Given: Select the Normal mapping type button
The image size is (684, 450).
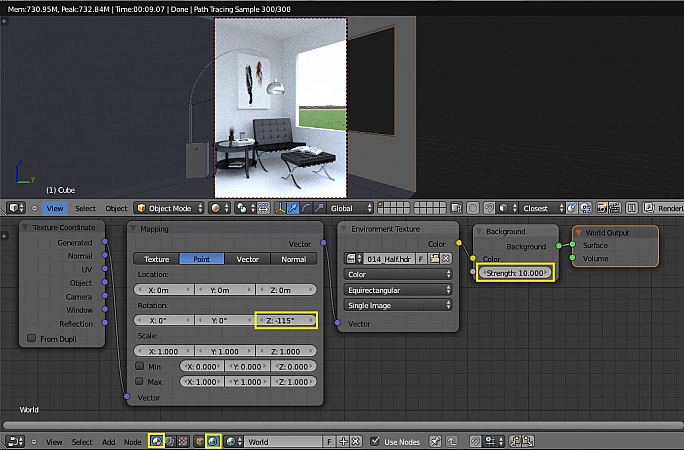Looking at the screenshot, I should (x=293, y=258).
